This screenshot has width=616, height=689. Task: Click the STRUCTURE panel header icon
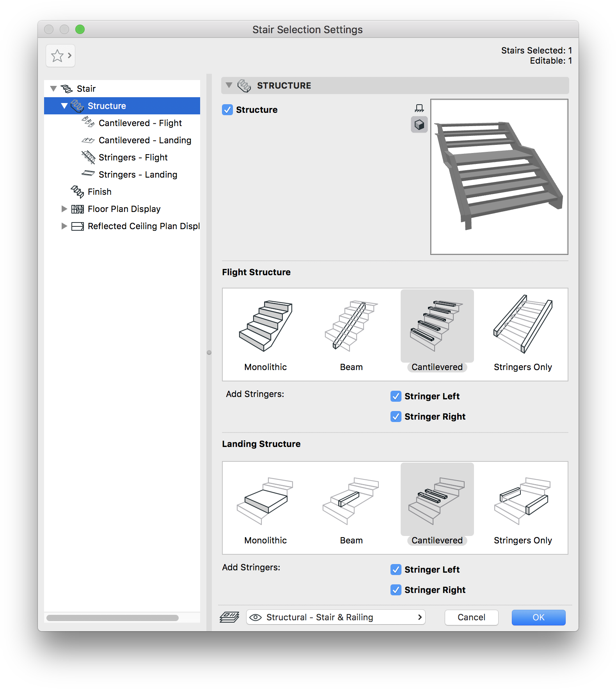pyautogui.click(x=244, y=85)
